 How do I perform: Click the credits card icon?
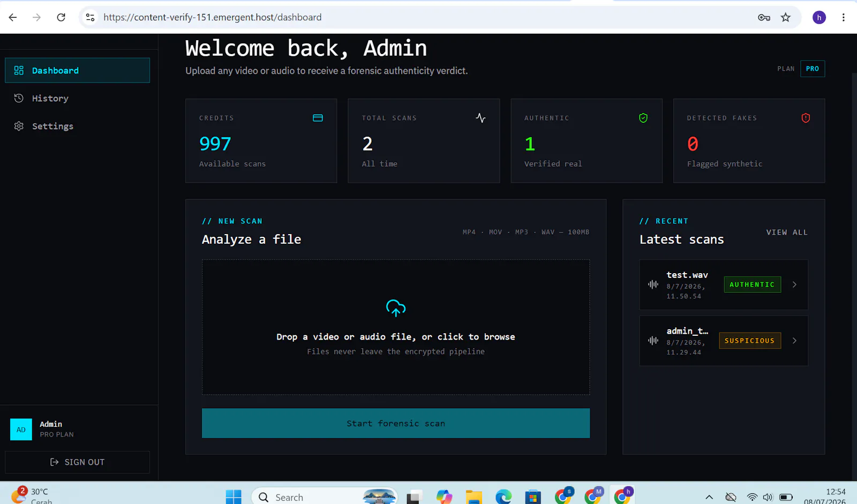point(318,118)
